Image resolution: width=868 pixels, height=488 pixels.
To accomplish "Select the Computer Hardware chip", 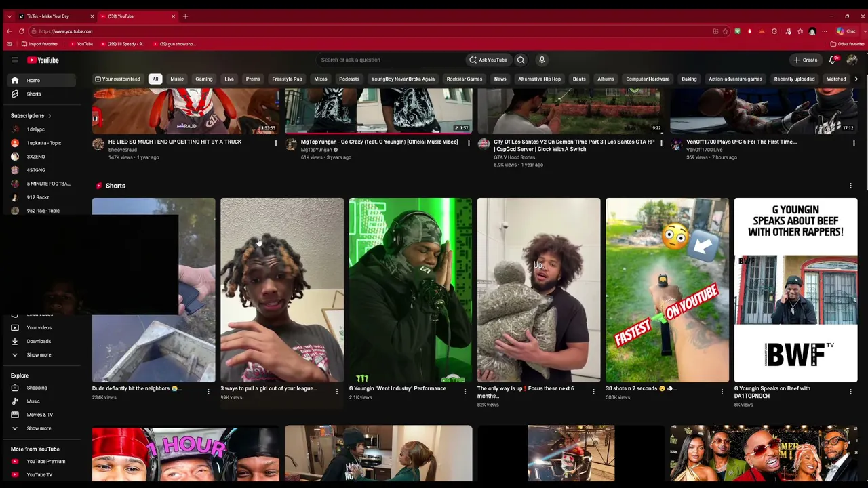I will pyautogui.click(x=648, y=79).
